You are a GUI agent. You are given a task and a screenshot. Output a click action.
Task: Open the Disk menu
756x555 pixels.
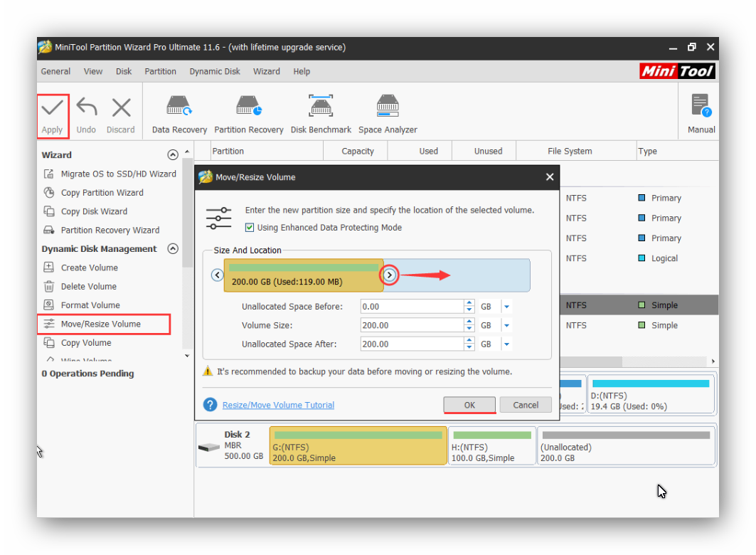tap(124, 71)
